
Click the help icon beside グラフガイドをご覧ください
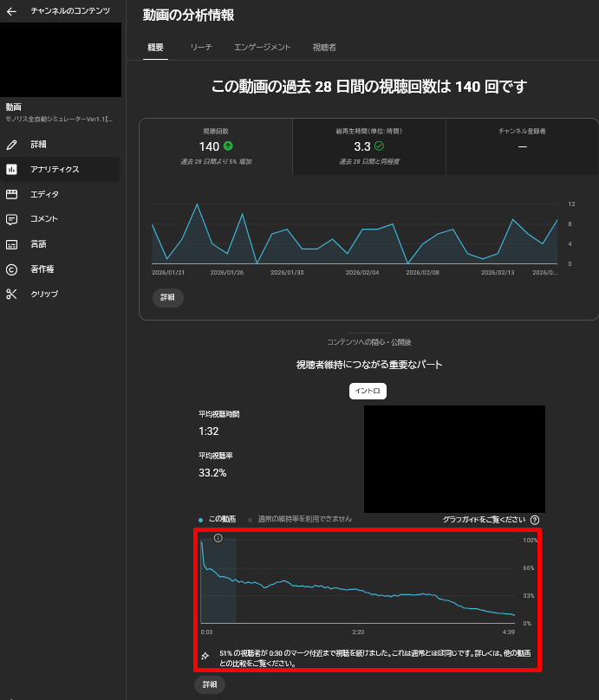coord(535,520)
